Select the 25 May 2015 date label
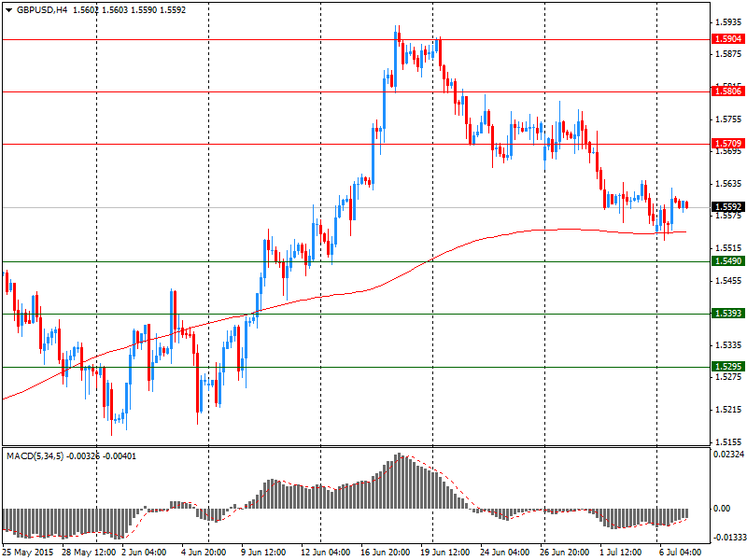 click(29, 553)
